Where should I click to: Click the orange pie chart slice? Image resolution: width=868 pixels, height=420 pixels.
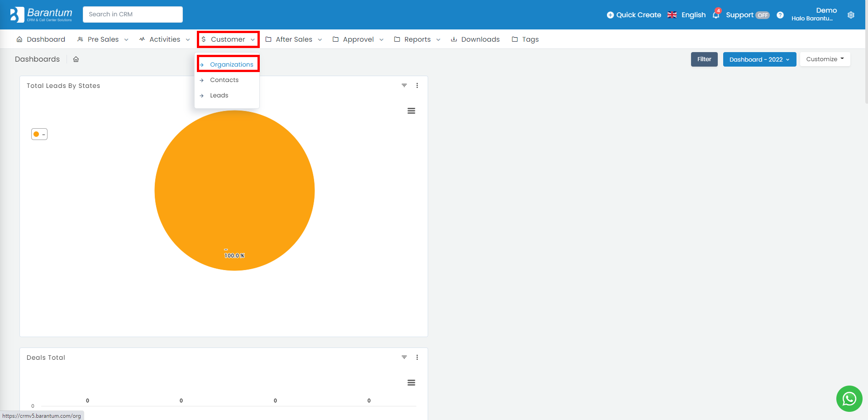pyautogui.click(x=234, y=190)
